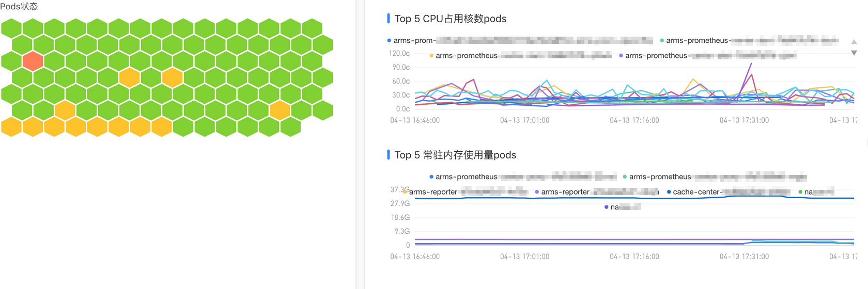Click the 27.9G label on memory chart

[400, 203]
